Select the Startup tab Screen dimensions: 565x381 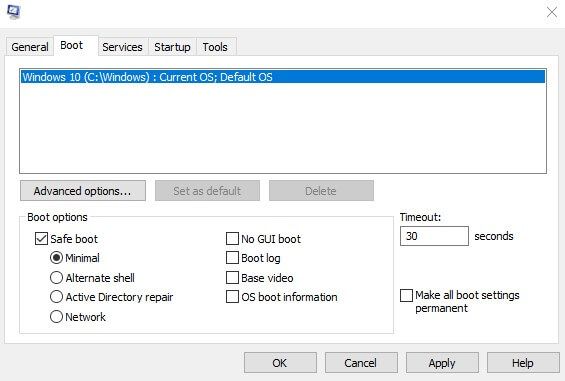tap(172, 47)
